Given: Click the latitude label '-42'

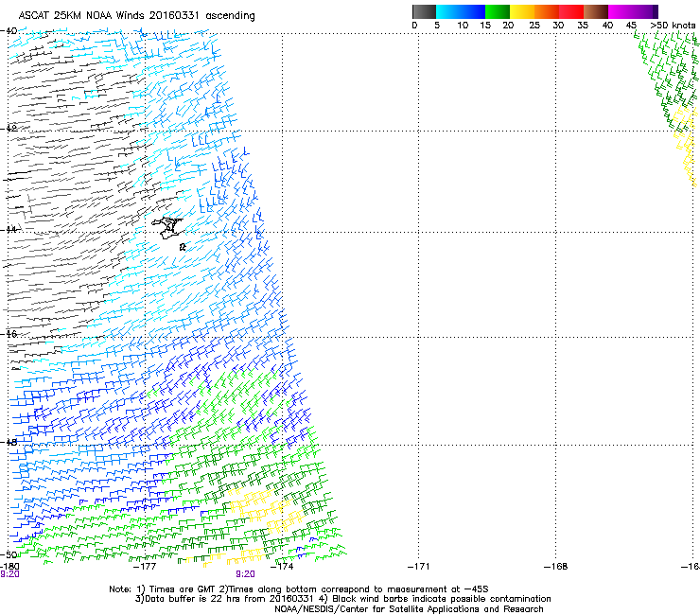Looking at the screenshot, I should point(9,129).
